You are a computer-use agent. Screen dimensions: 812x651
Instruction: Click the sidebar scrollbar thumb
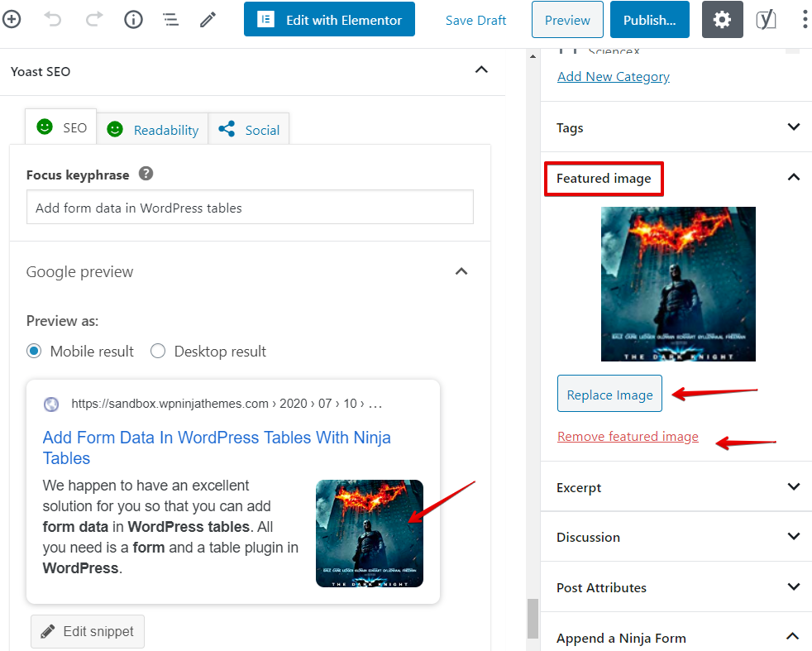click(x=533, y=619)
